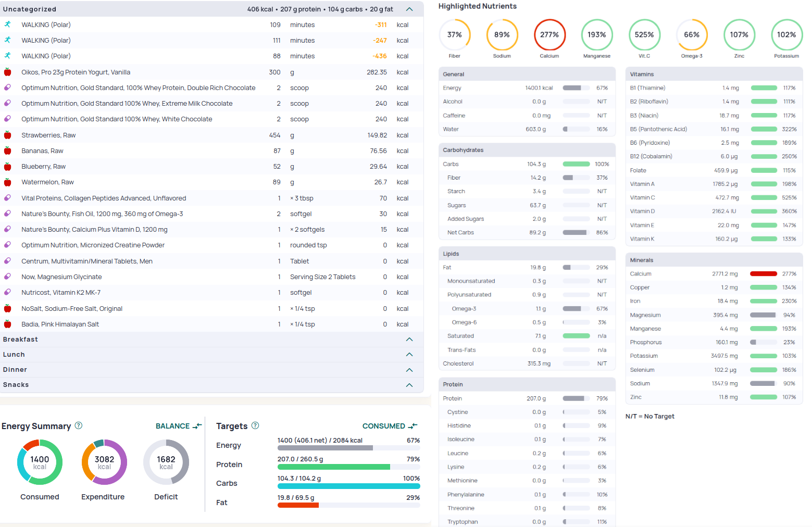Click the apple icon beside Bananas, Raw

[x=7, y=150]
